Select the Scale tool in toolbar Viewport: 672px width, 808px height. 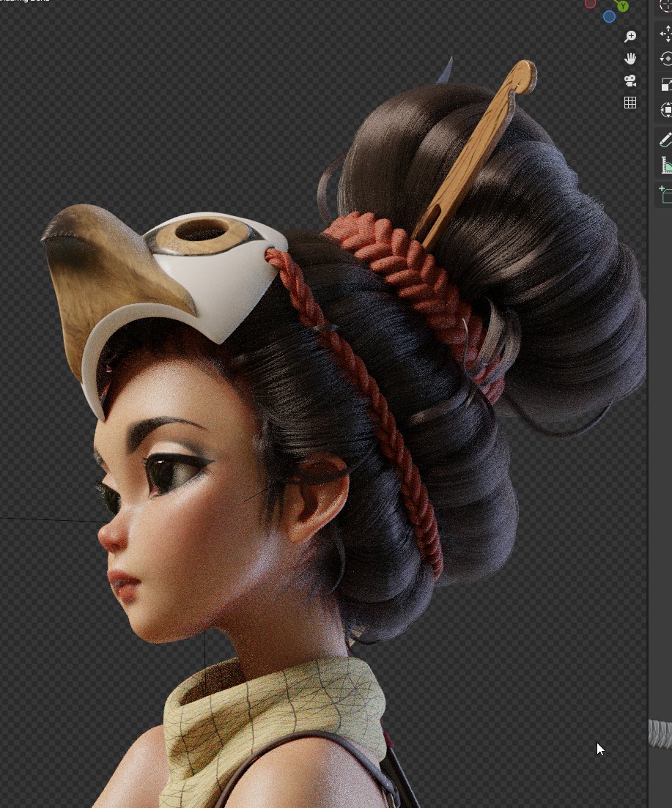pos(666,84)
